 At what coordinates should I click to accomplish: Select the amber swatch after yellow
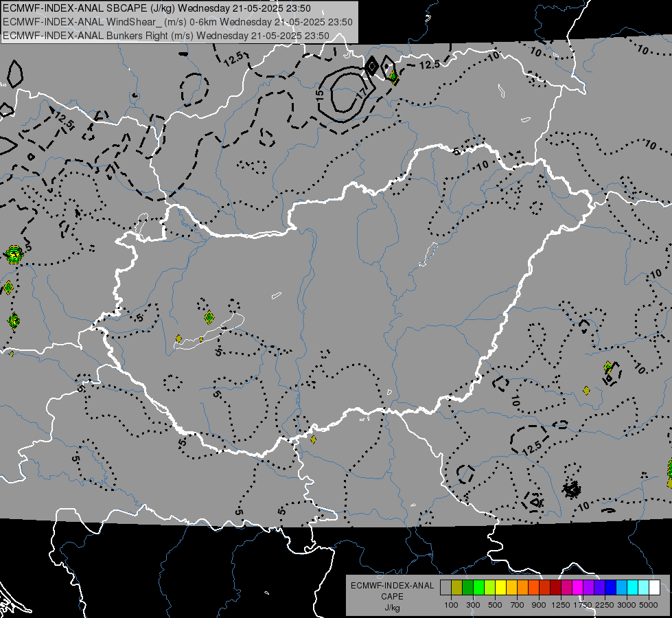click(511, 588)
